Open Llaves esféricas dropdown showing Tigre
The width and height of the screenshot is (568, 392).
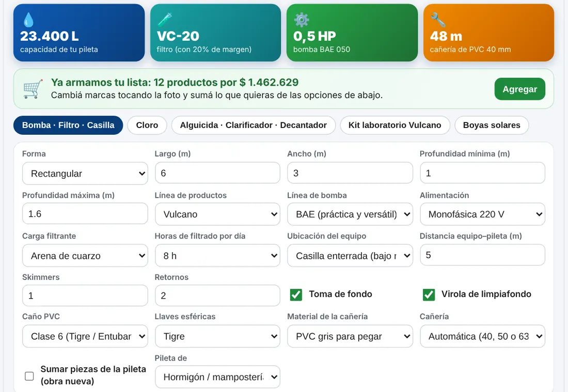click(217, 336)
